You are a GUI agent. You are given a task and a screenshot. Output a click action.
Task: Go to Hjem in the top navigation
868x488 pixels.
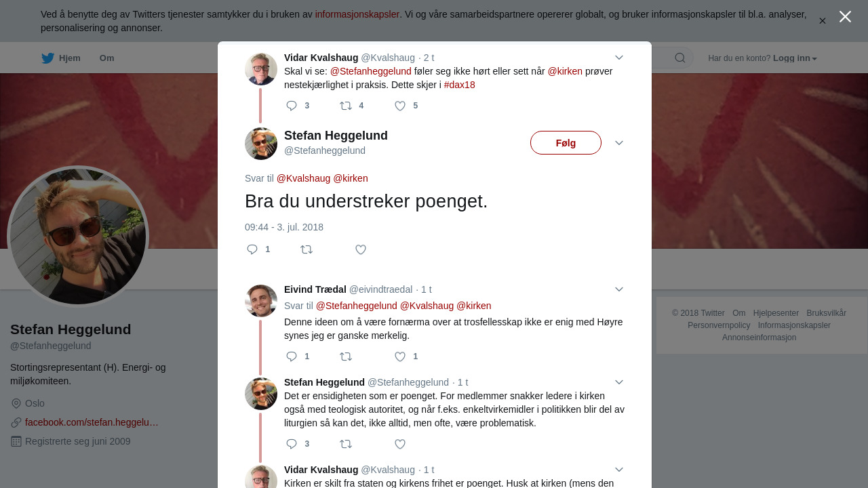[61, 58]
